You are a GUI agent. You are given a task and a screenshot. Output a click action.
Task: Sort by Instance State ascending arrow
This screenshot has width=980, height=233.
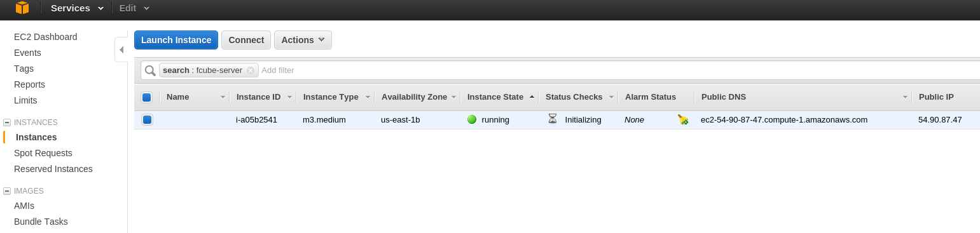click(532, 97)
